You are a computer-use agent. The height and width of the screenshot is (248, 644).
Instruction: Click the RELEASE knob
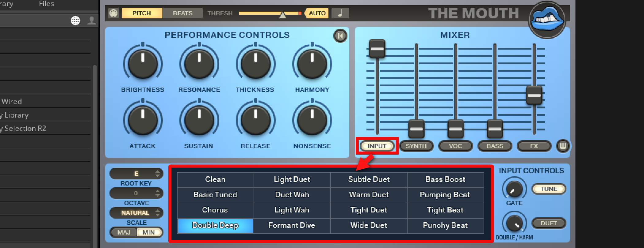(x=256, y=120)
